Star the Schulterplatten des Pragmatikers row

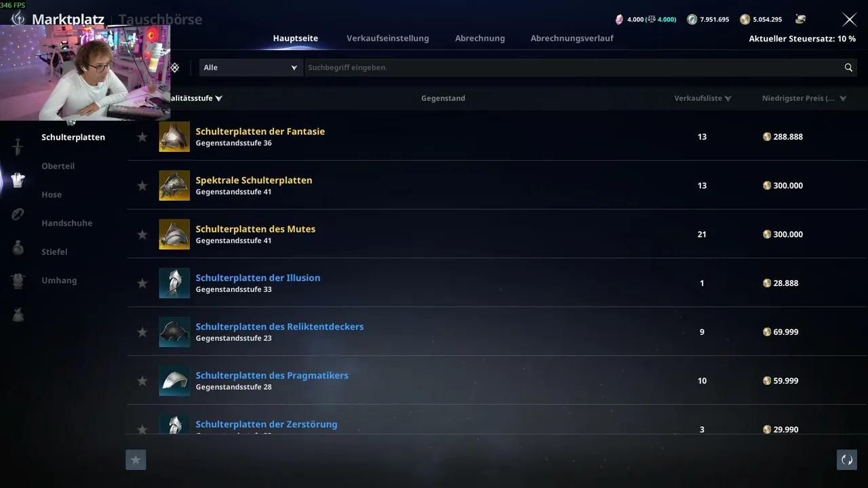(x=142, y=381)
